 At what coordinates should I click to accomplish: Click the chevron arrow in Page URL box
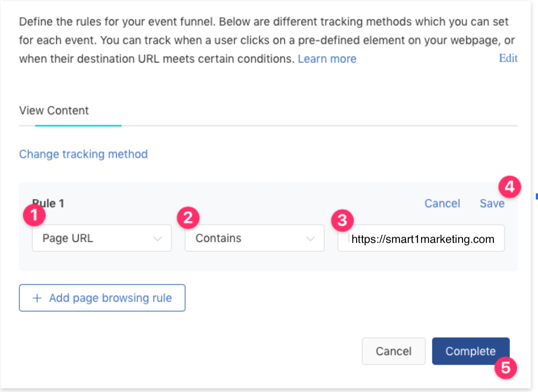157,239
